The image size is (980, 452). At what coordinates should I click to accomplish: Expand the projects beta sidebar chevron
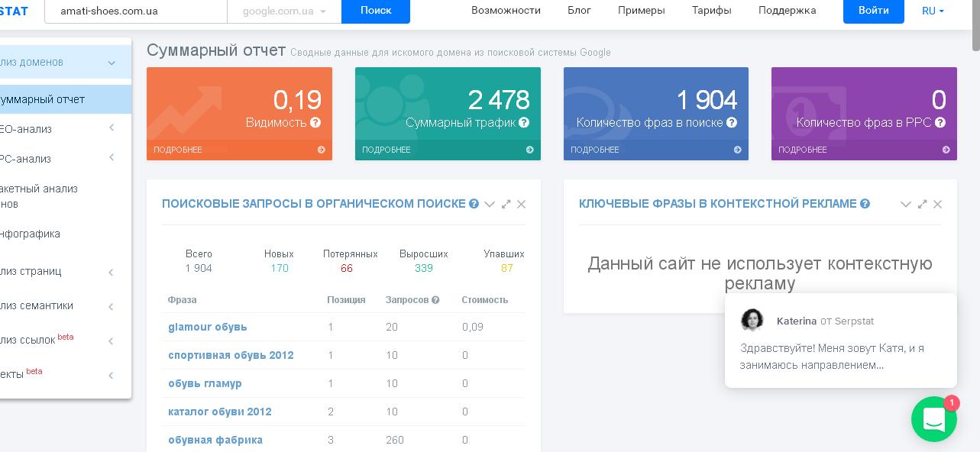pos(112,375)
